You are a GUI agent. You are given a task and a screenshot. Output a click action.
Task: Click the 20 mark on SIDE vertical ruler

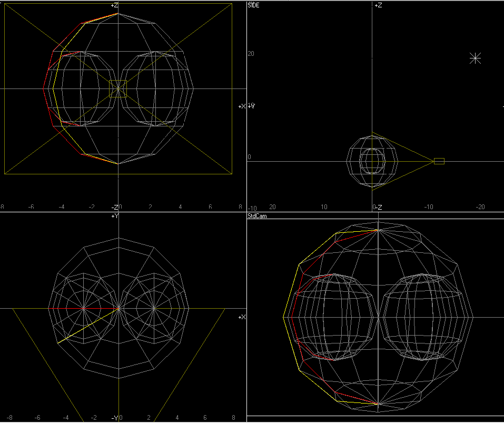pyautogui.click(x=251, y=54)
